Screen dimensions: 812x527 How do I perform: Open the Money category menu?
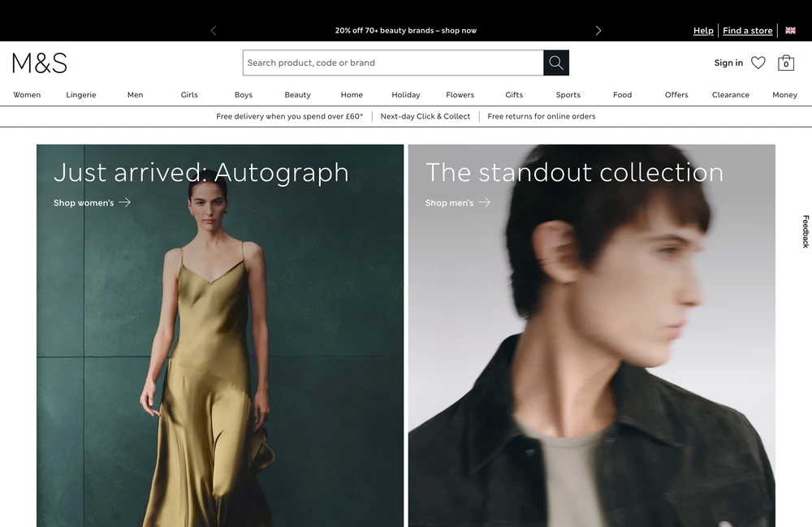click(x=784, y=95)
